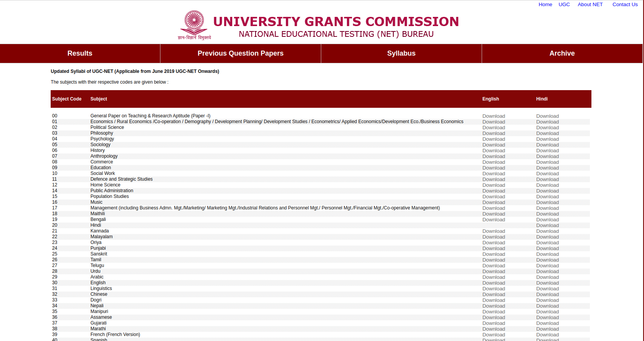Open the UGC top link

click(564, 5)
